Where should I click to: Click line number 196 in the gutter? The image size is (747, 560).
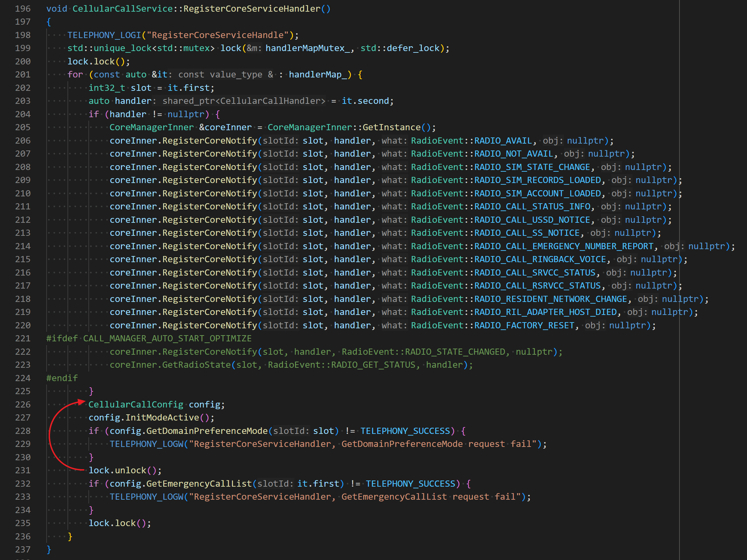tap(23, 9)
